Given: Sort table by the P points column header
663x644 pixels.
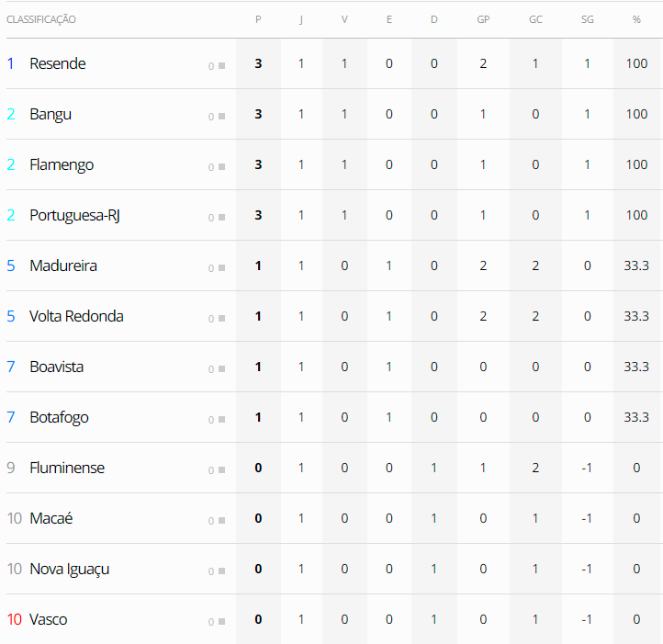Looking at the screenshot, I should [258, 19].
